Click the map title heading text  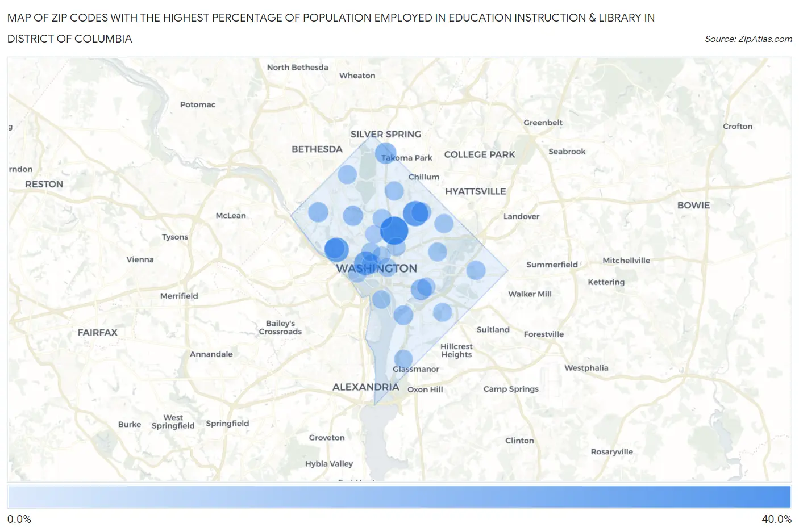click(331, 28)
